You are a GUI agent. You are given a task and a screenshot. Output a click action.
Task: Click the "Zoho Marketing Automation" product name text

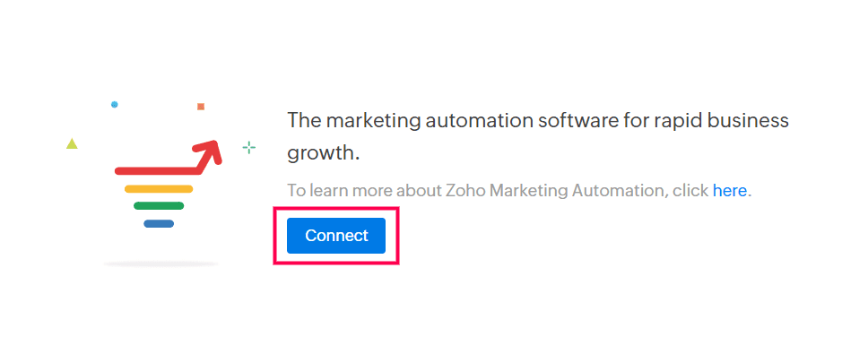(x=555, y=191)
